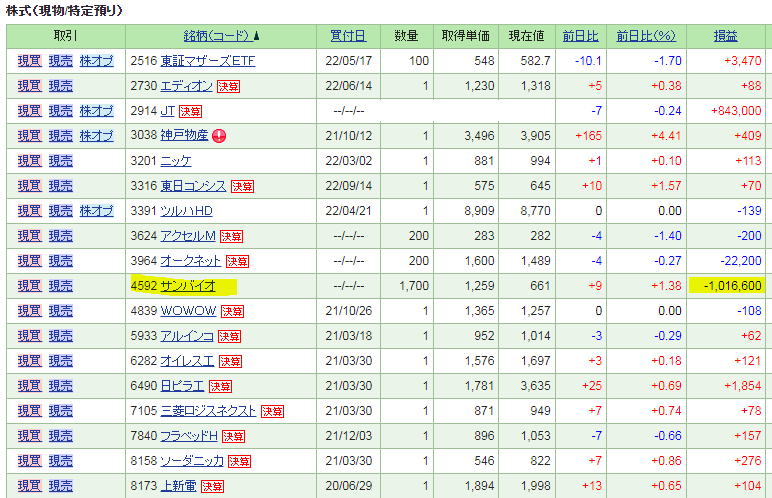The height and width of the screenshot is (498, 772).
Task: Click 現買 in the 三菱ロジスネクスト row
Action: click(x=30, y=411)
